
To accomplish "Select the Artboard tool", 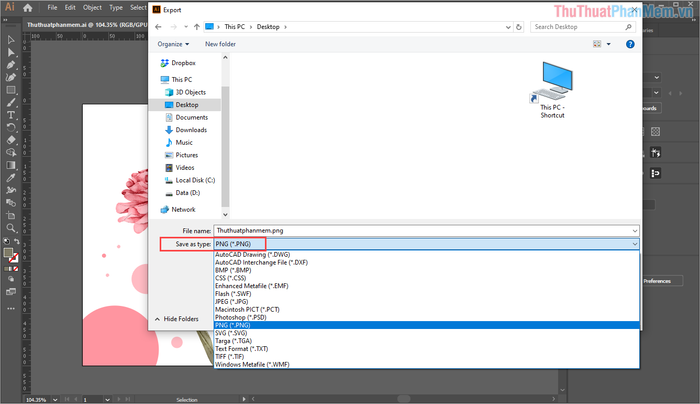I will click(11, 215).
